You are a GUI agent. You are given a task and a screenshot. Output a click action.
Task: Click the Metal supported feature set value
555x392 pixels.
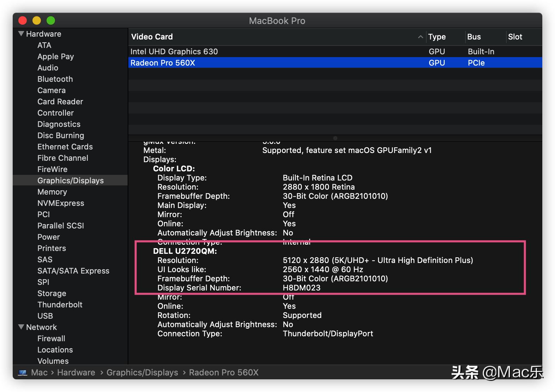tap(347, 150)
